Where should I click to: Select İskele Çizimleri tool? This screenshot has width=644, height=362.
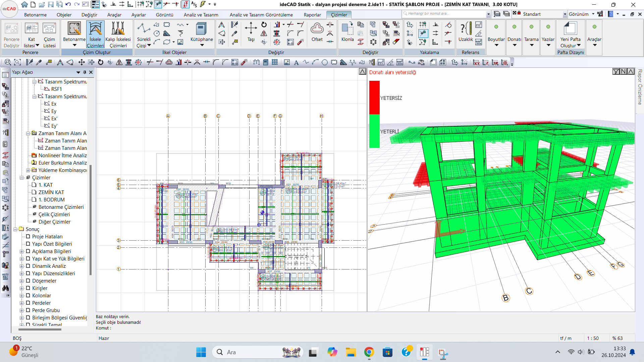[x=95, y=35]
